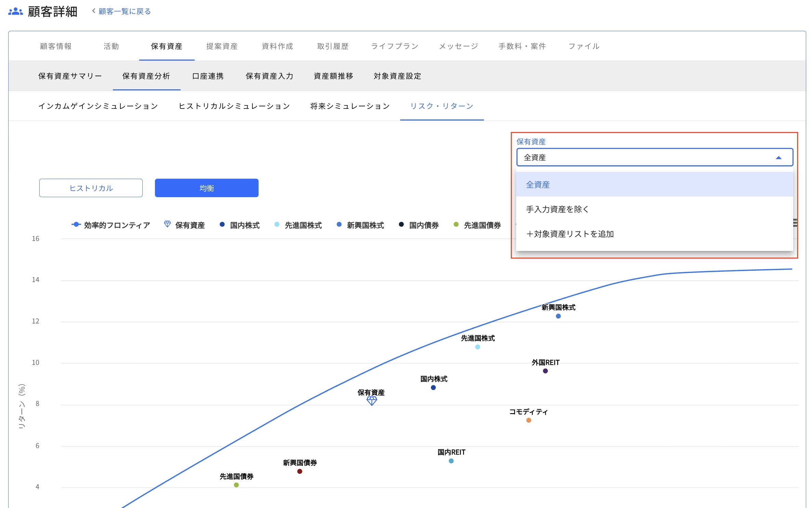
Task: Click the 新興国債券 dark red data point
Action: (300, 471)
